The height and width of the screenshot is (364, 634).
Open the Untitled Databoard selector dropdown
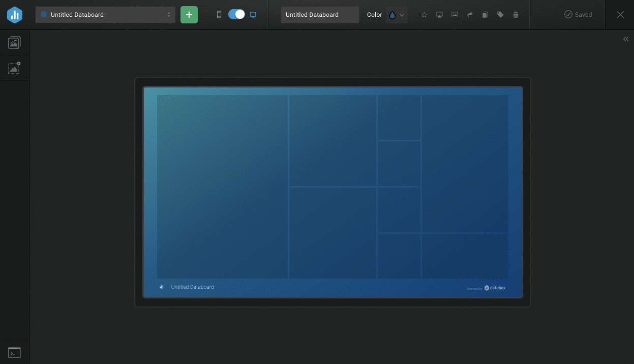coord(105,15)
